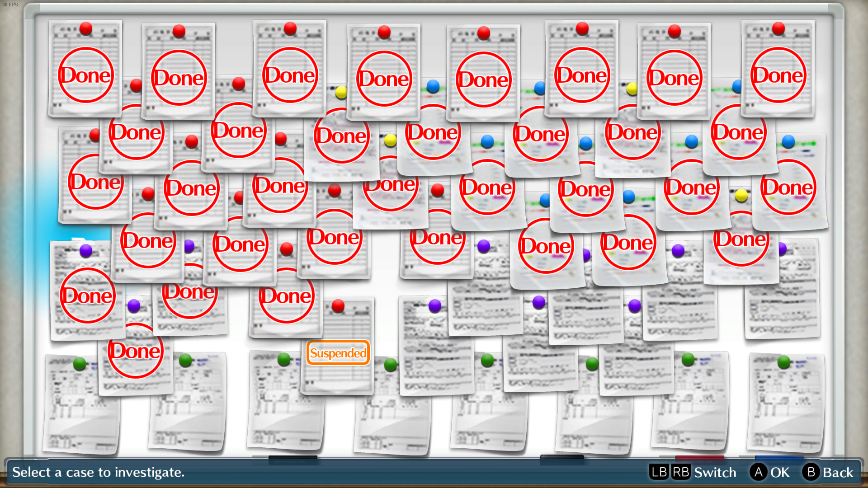
Task: Select the third Done case in top row
Action: [290, 69]
